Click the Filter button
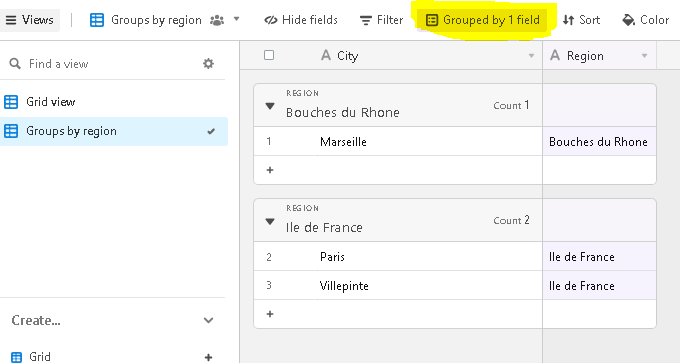 382,20
